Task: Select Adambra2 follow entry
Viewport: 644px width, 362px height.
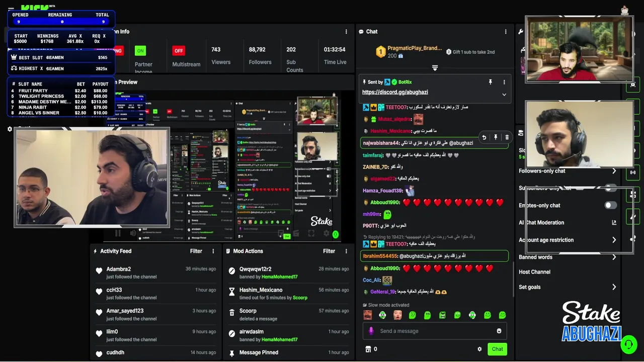Action: click(x=156, y=273)
